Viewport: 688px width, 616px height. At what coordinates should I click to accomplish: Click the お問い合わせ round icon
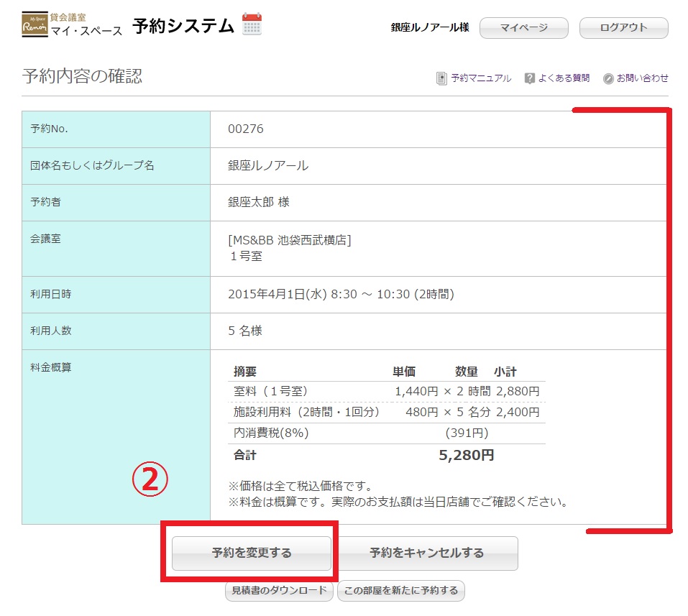[608, 78]
